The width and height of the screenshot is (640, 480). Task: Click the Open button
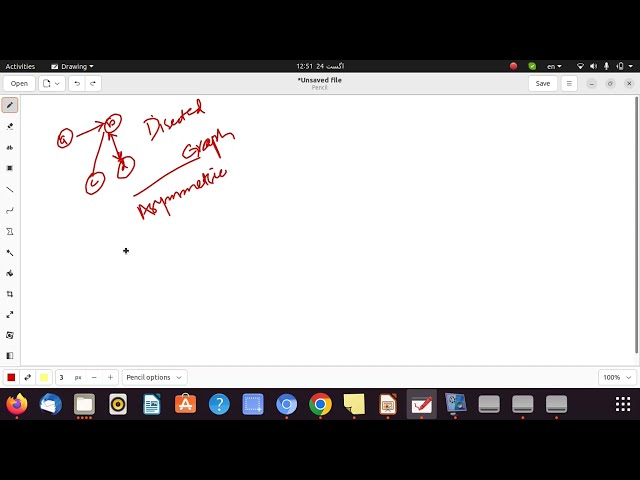point(19,83)
